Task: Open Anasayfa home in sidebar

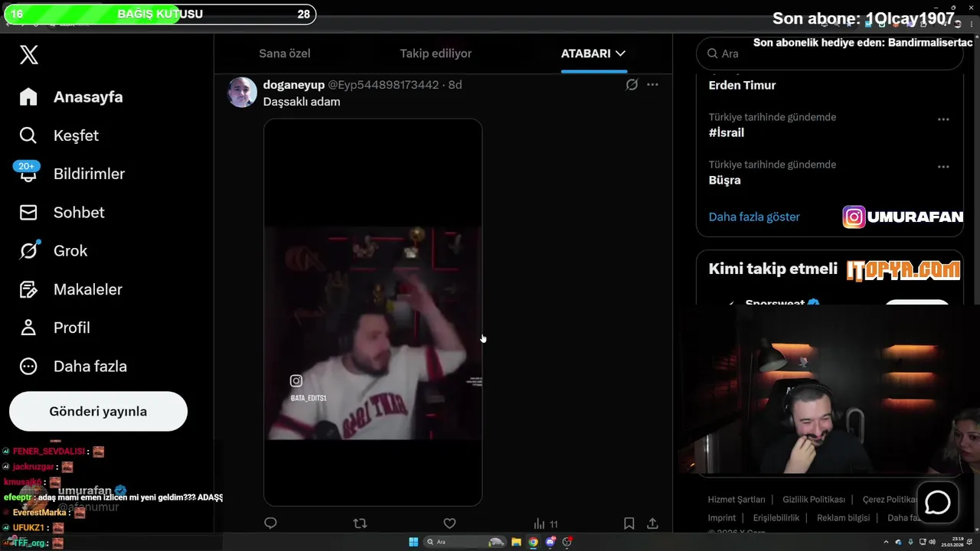Action: tap(71, 97)
